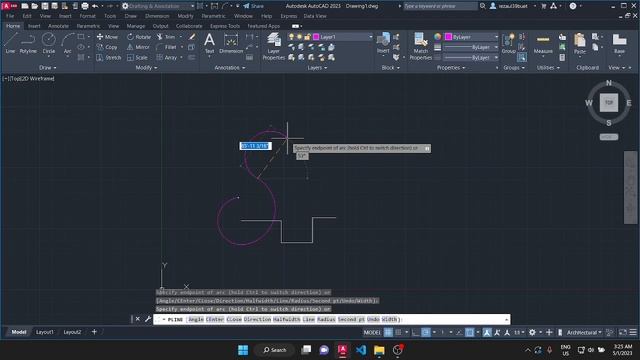640x360 pixels.
Task: Switch to the Annotate ribbon tab
Action: [58, 26]
